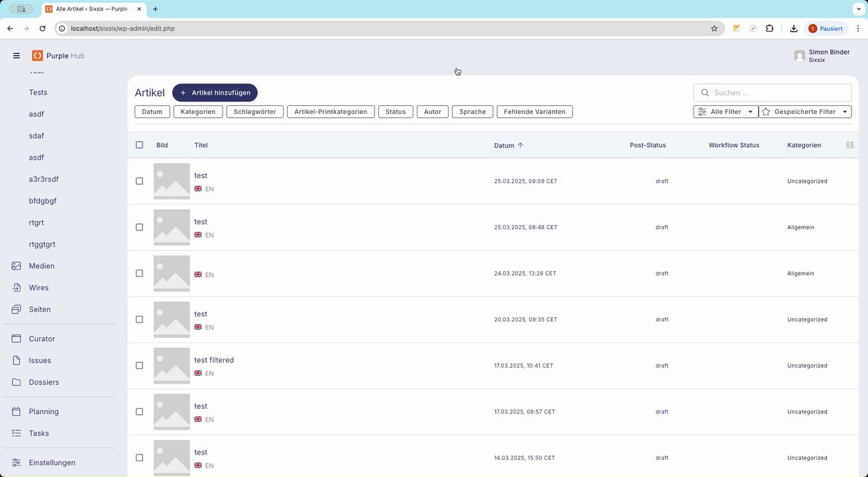This screenshot has width=868, height=477.
Task: Open the Tasks sidebar section
Action: pyautogui.click(x=38, y=433)
